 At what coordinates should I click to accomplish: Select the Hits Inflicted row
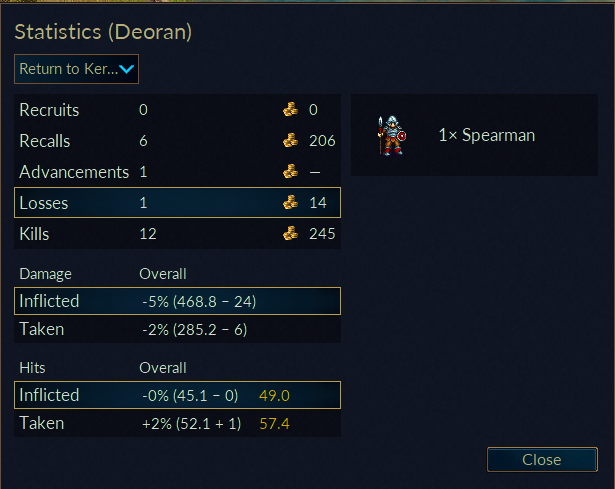[x=177, y=395]
